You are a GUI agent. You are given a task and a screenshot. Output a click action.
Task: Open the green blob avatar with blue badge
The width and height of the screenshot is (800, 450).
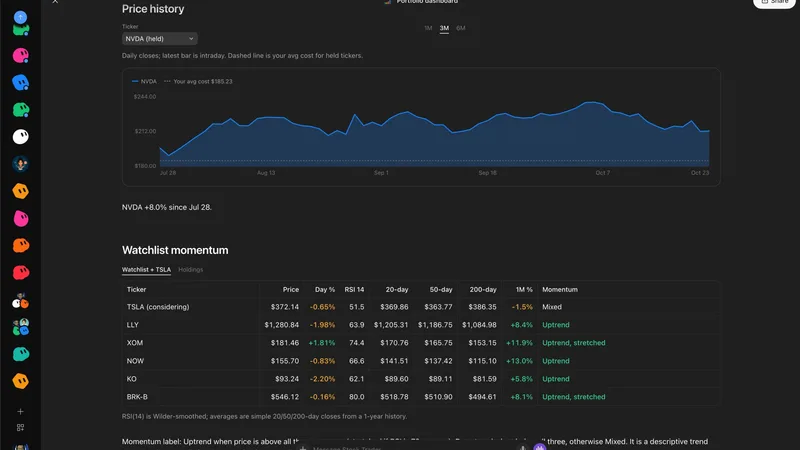pyautogui.click(x=20, y=109)
